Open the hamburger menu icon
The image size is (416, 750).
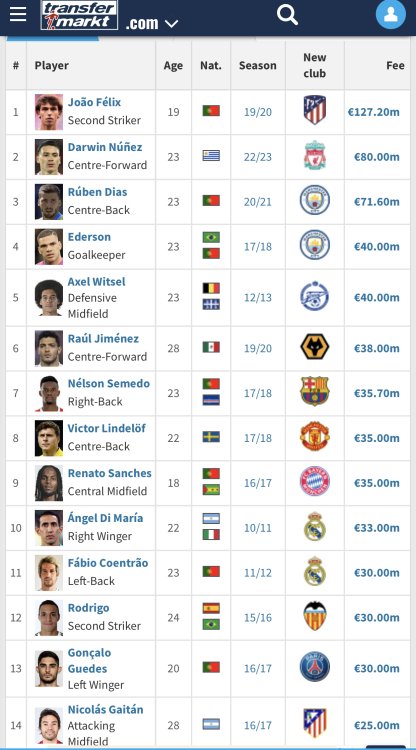click(x=18, y=14)
